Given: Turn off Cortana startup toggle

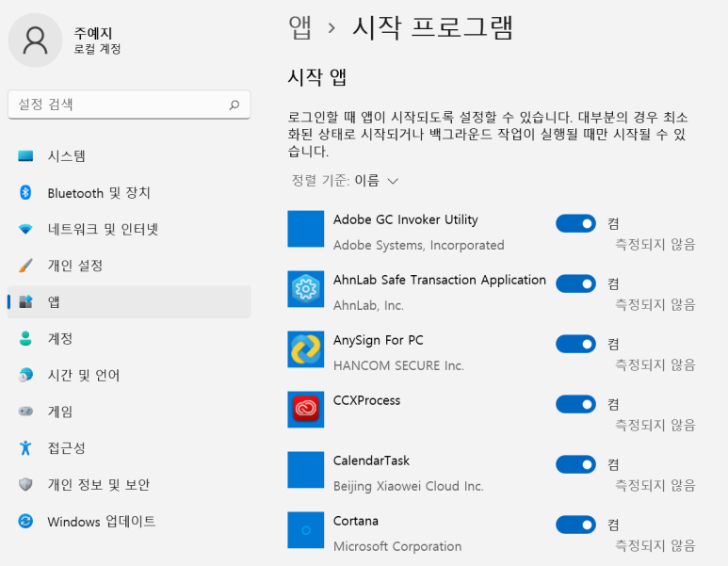Looking at the screenshot, I should coord(575,525).
